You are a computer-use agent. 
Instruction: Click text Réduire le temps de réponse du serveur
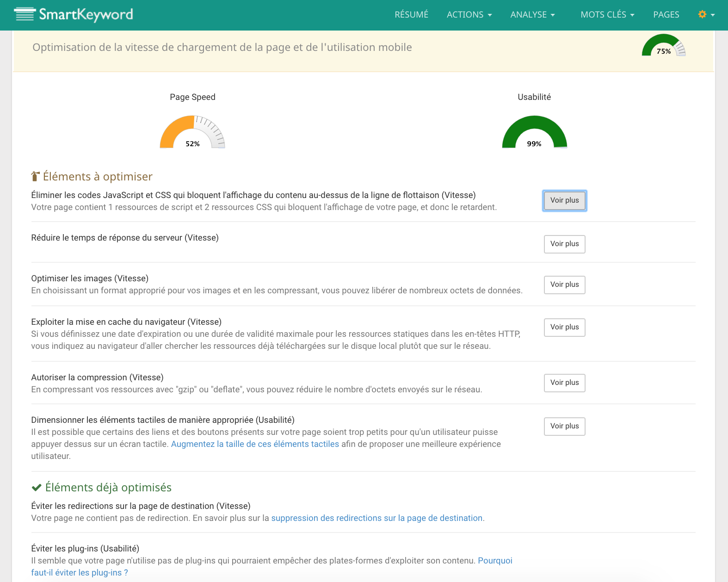click(x=125, y=238)
